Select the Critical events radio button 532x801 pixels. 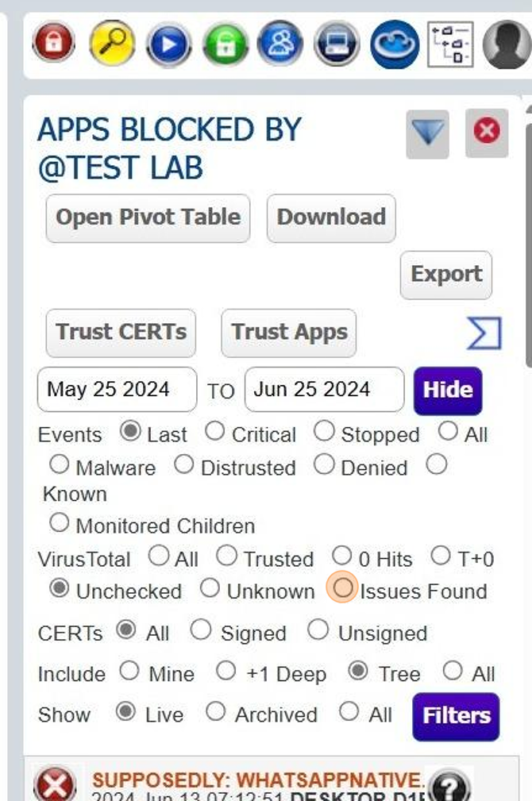click(x=214, y=431)
